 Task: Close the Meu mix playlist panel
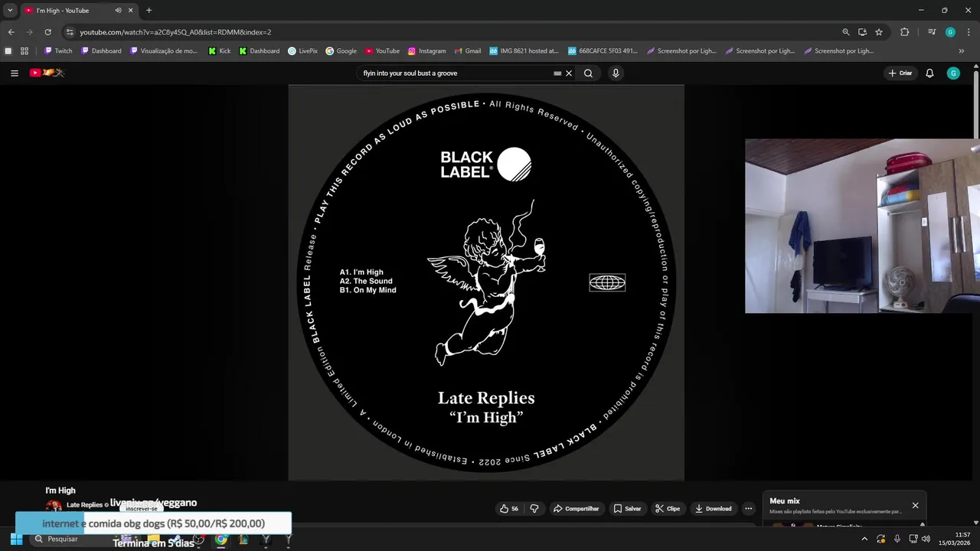915,505
